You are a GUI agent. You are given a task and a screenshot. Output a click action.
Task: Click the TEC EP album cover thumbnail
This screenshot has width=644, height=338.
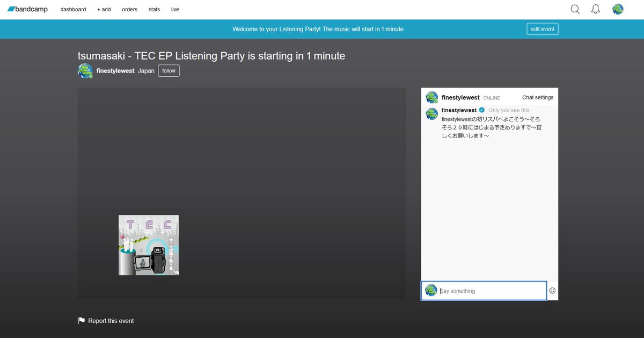149,245
